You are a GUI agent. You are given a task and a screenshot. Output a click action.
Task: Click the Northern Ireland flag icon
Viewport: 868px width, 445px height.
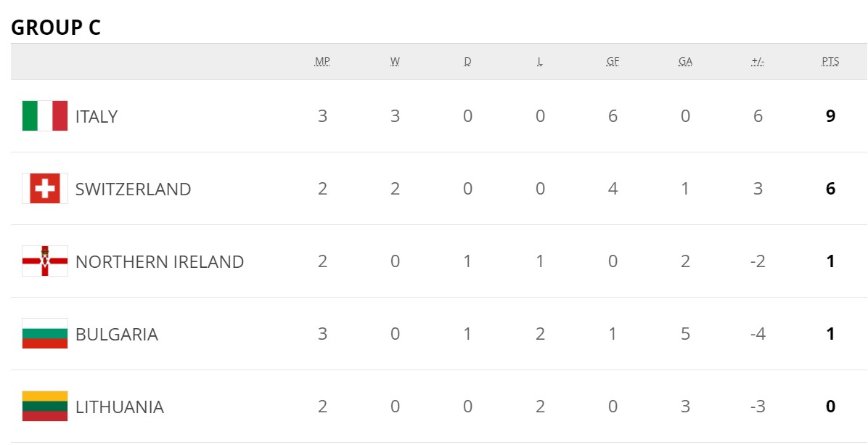[45, 261]
